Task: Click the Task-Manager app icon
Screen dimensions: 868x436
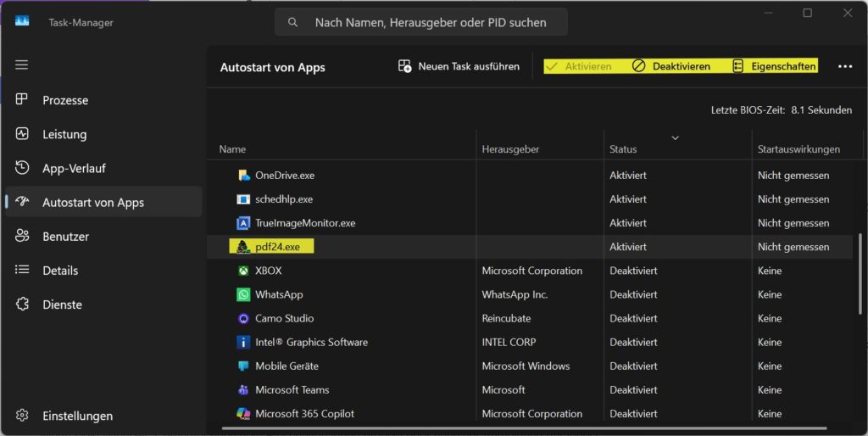Action: click(22, 21)
